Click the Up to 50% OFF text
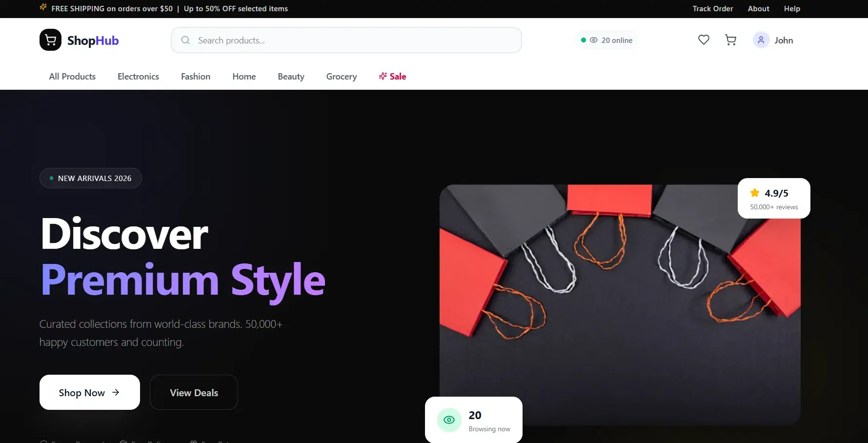 (236, 9)
